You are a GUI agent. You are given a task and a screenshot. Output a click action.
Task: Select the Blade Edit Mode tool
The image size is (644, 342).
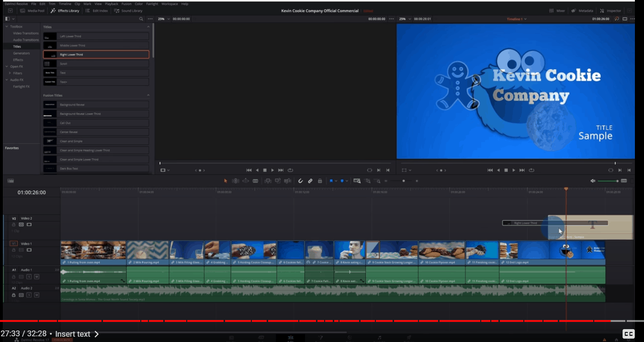point(256,181)
